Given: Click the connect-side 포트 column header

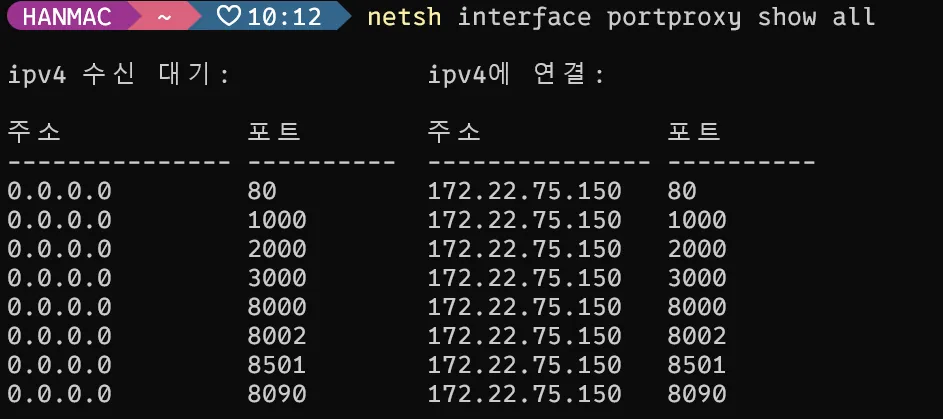Looking at the screenshot, I should (x=693, y=132).
